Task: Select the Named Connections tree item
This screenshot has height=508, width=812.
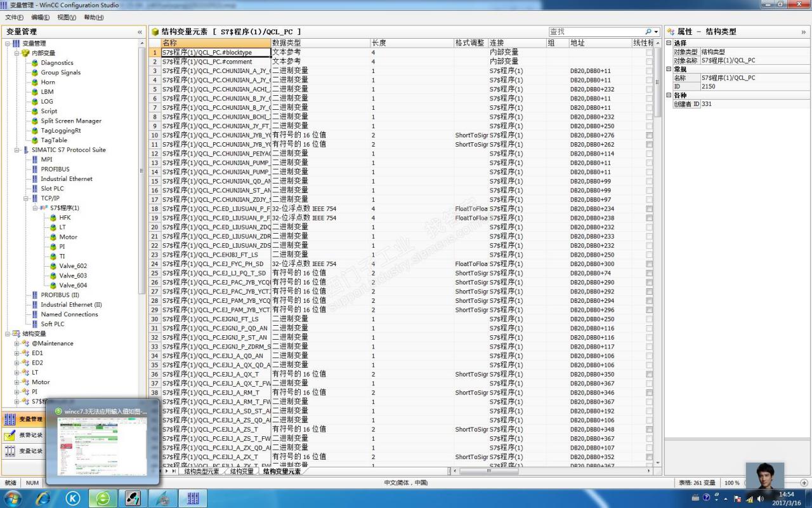Action: pos(69,314)
